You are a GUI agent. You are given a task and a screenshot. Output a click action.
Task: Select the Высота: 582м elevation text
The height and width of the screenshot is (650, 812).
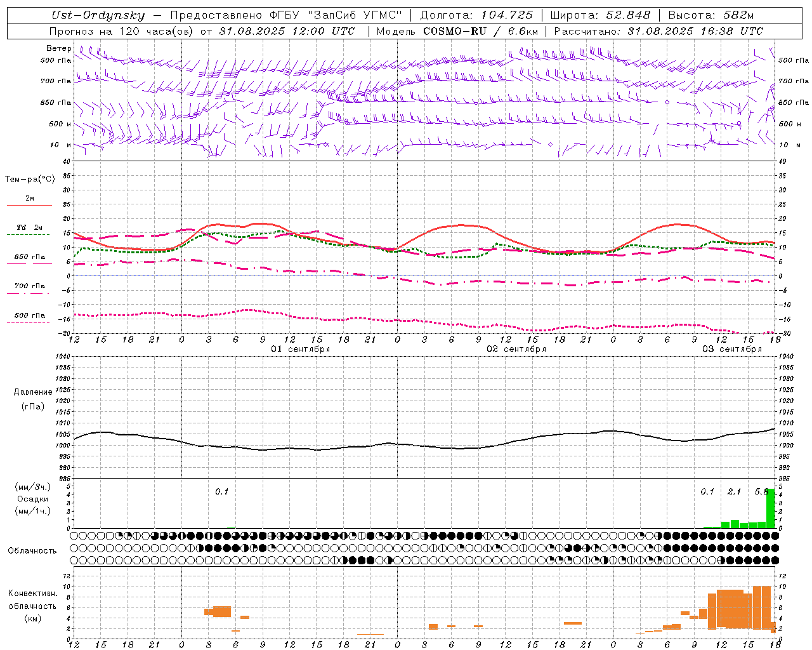711,16
